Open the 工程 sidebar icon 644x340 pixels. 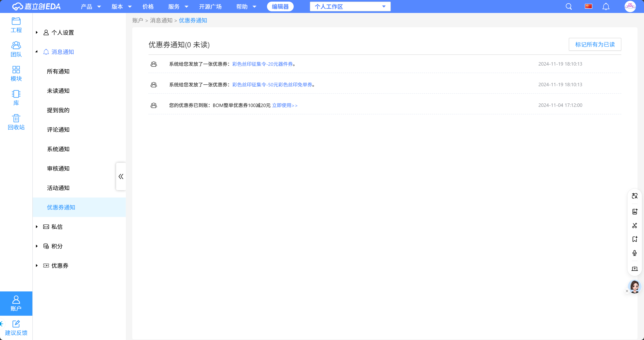(16, 25)
